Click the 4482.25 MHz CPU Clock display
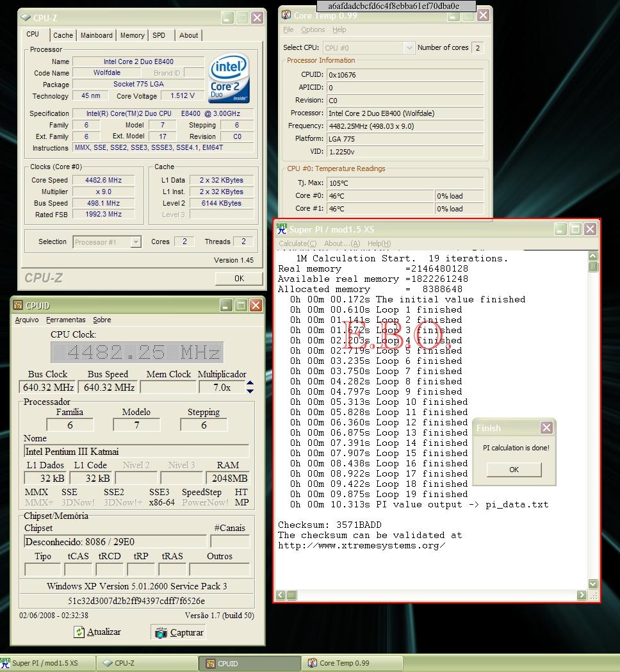620x672 pixels. click(x=136, y=352)
